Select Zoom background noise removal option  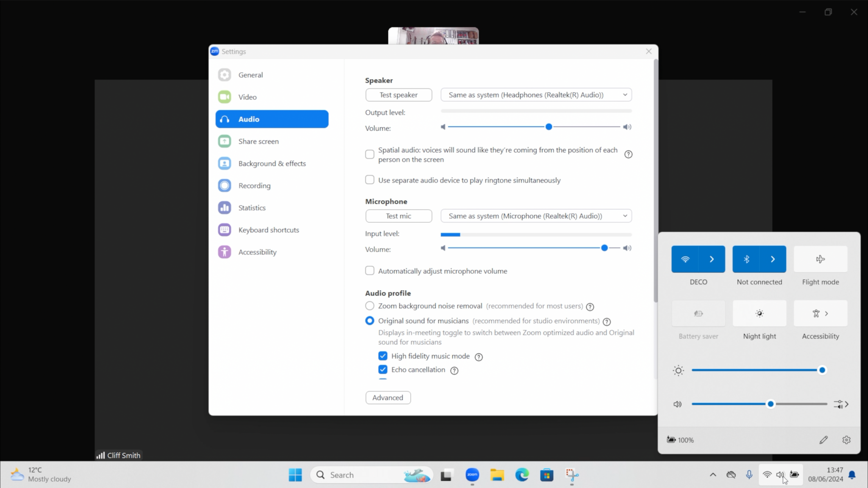[x=370, y=306]
